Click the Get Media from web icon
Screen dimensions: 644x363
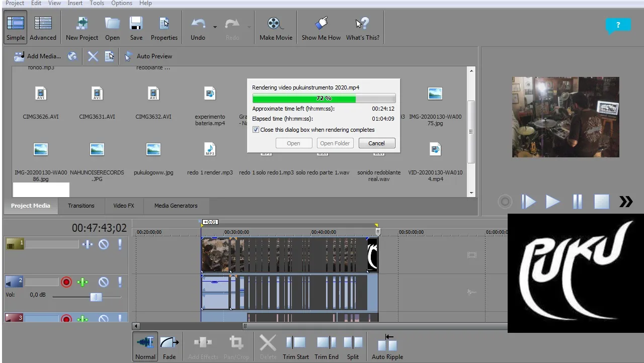click(72, 56)
